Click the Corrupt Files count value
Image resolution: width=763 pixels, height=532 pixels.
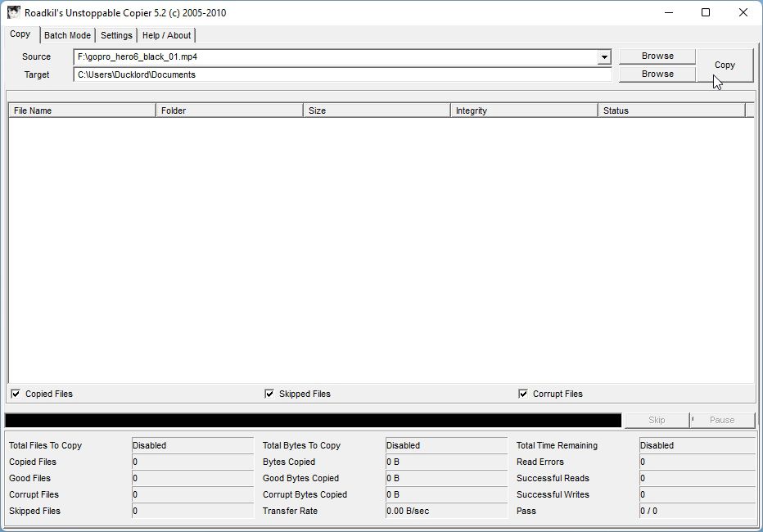(192, 494)
